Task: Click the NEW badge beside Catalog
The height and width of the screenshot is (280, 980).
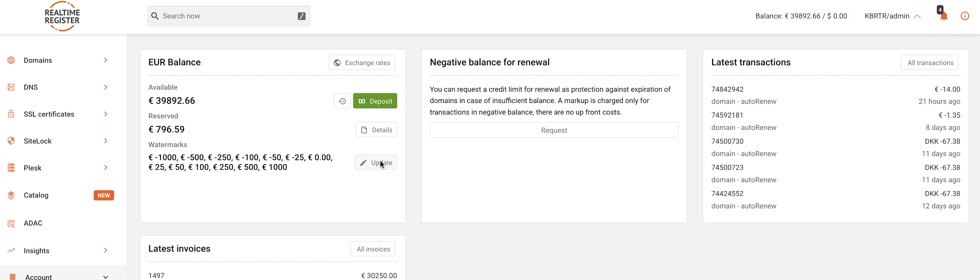Action: click(x=104, y=195)
